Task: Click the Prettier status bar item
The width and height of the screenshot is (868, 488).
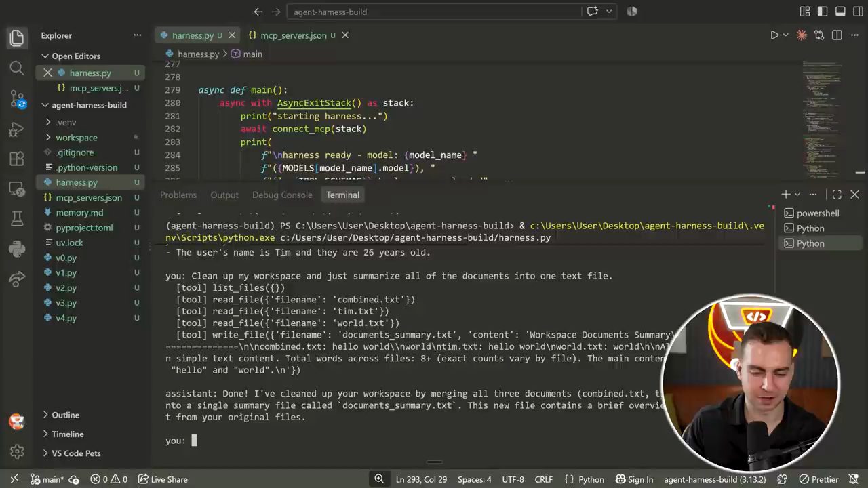Action: 818,479
